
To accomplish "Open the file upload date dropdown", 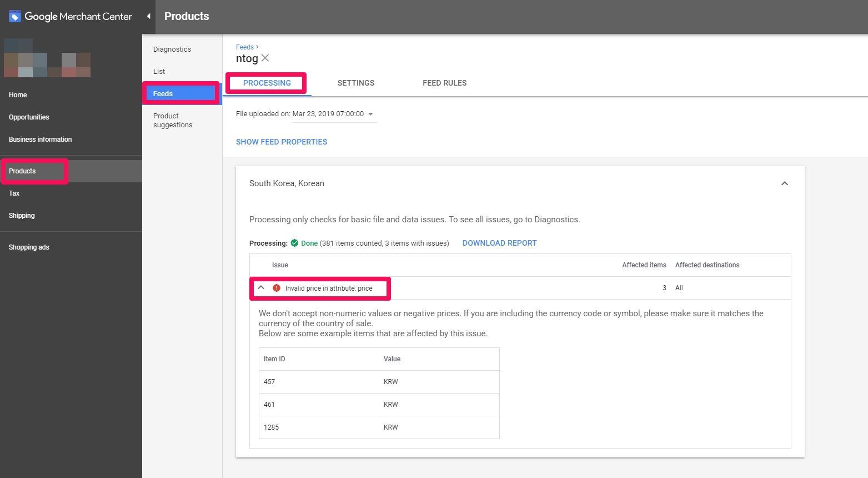I will 370,114.
